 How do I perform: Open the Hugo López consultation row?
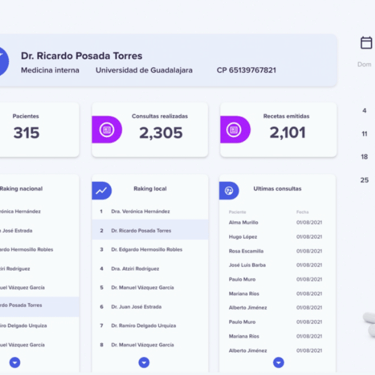[x=276, y=237]
